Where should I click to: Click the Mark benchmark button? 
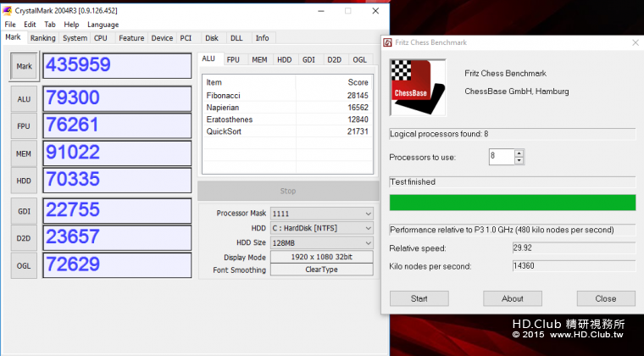[x=25, y=66]
